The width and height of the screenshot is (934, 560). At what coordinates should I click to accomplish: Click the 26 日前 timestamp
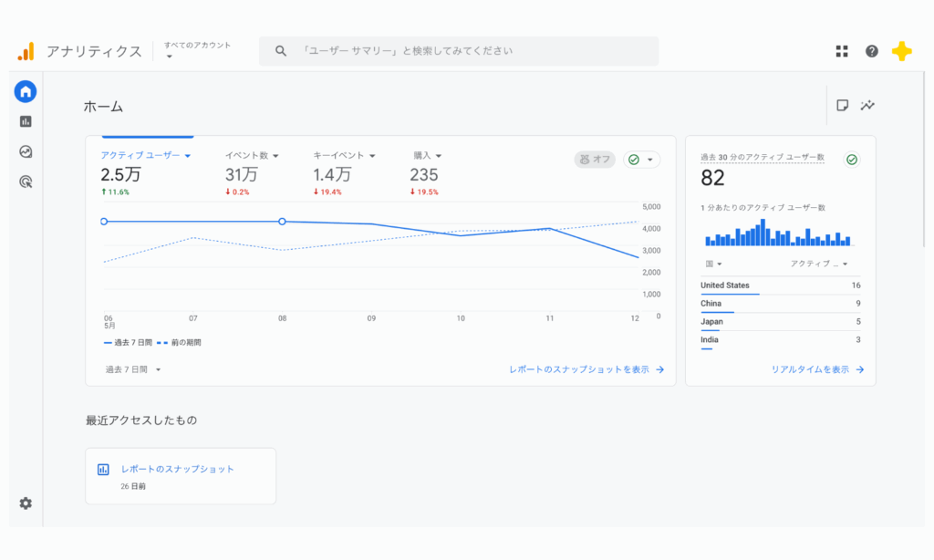tap(133, 487)
